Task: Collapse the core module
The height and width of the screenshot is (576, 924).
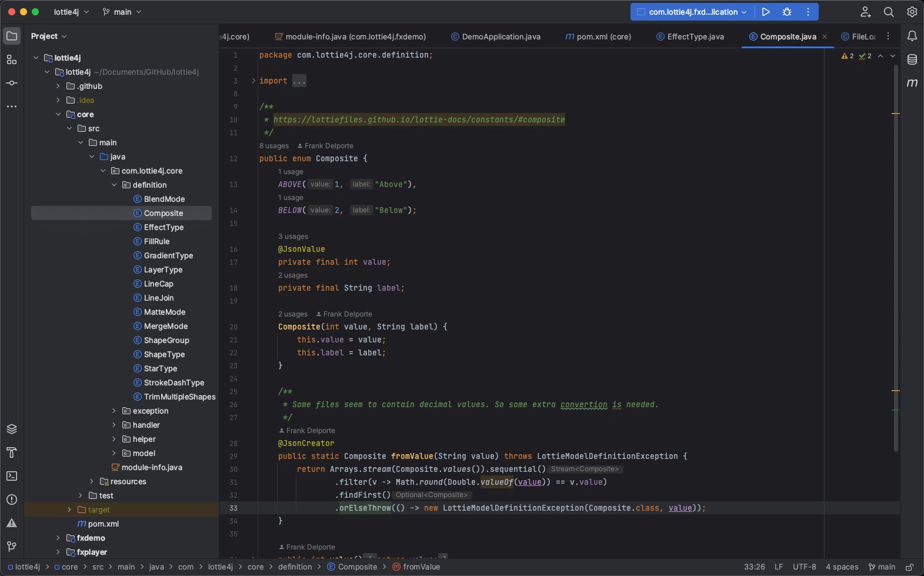Action: coord(58,114)
